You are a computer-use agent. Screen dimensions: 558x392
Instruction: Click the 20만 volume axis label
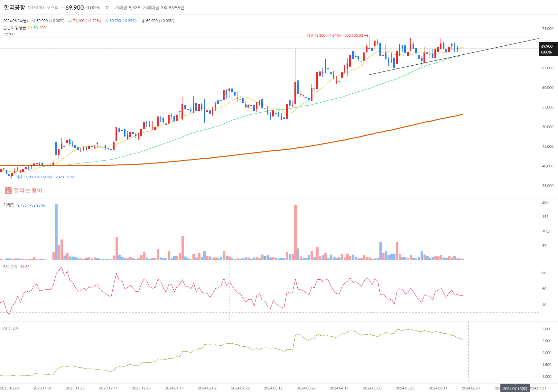(546, 202)
